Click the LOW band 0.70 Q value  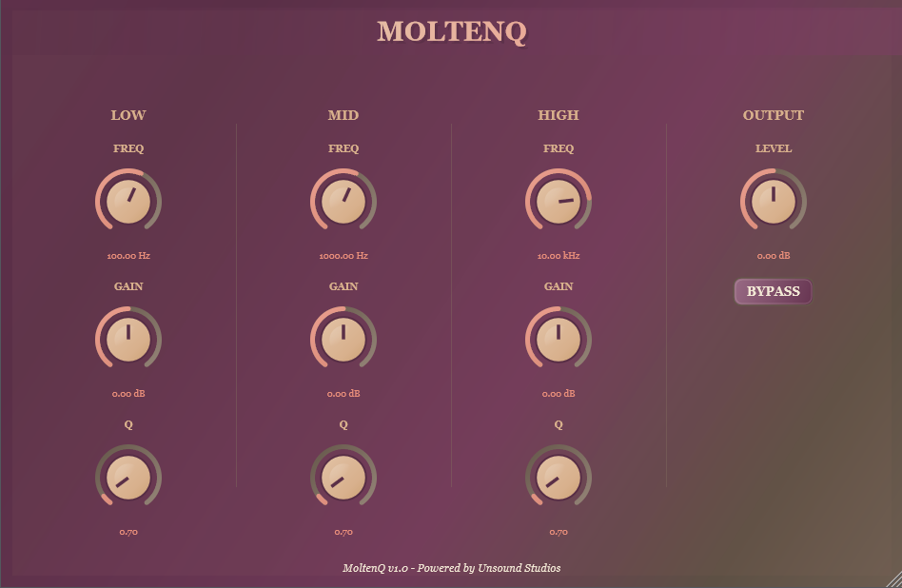[128, 532]
